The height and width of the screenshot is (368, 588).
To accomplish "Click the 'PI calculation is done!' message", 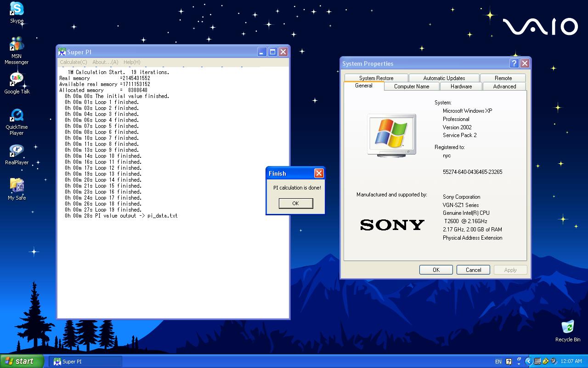I will click(297, 188).
